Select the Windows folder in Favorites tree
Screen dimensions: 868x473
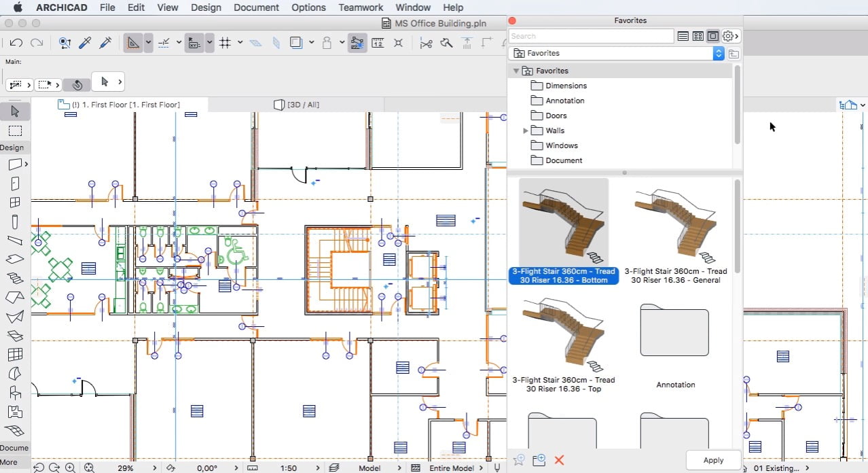coord(554,145)
